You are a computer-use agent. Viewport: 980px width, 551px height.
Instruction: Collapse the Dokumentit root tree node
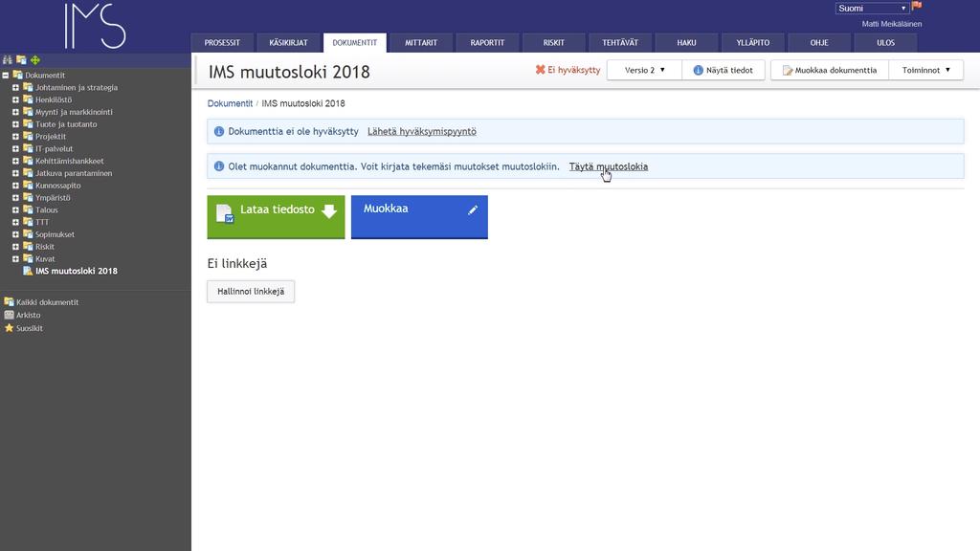coord(5,75)
